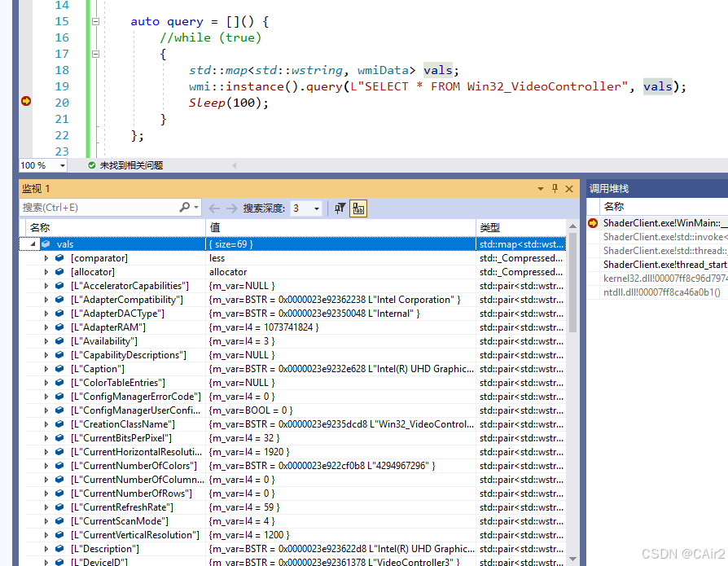Select the L"CurrentBitsPerPixel" row

coord(292,438)
